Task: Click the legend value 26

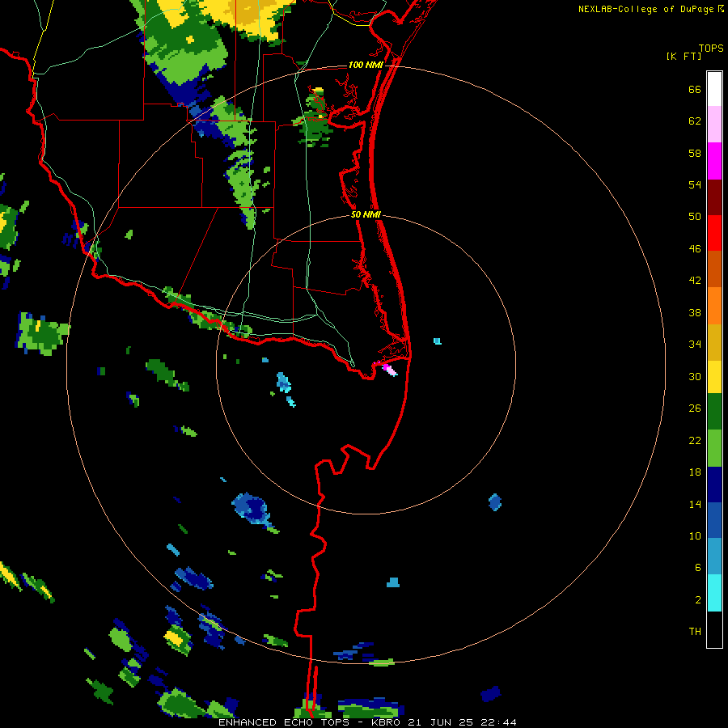Action: tap(695, 408)
